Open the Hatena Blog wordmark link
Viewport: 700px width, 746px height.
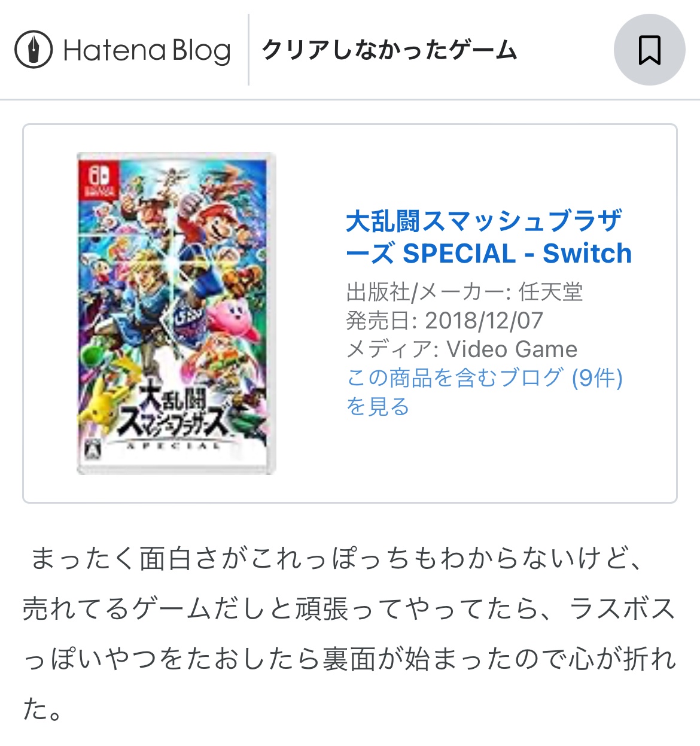[x=147, y=50]
